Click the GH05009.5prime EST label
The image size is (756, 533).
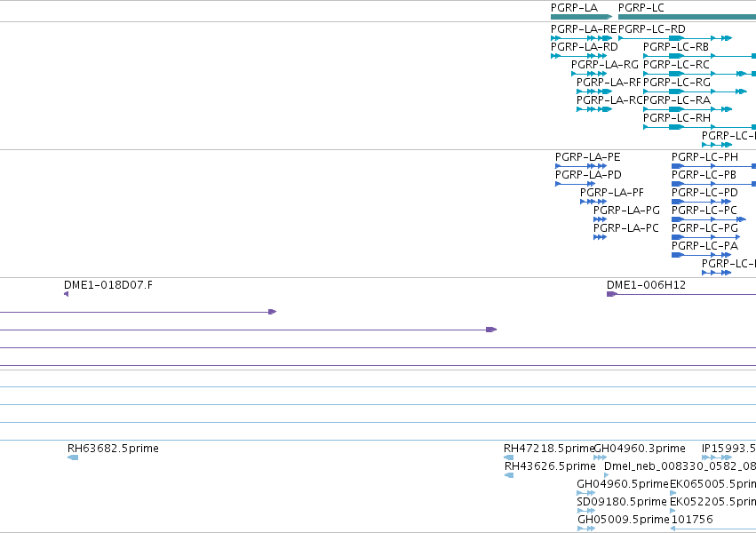click(624, 520)
